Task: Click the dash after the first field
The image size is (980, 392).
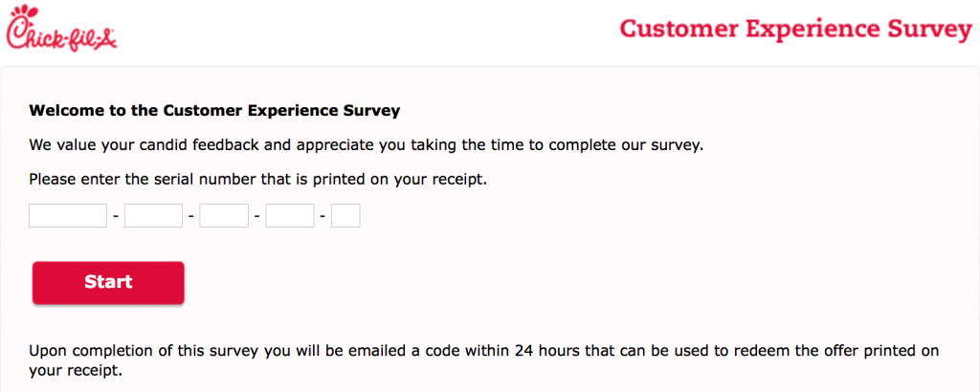Action: pyautogui.click(x=116, y=216)
